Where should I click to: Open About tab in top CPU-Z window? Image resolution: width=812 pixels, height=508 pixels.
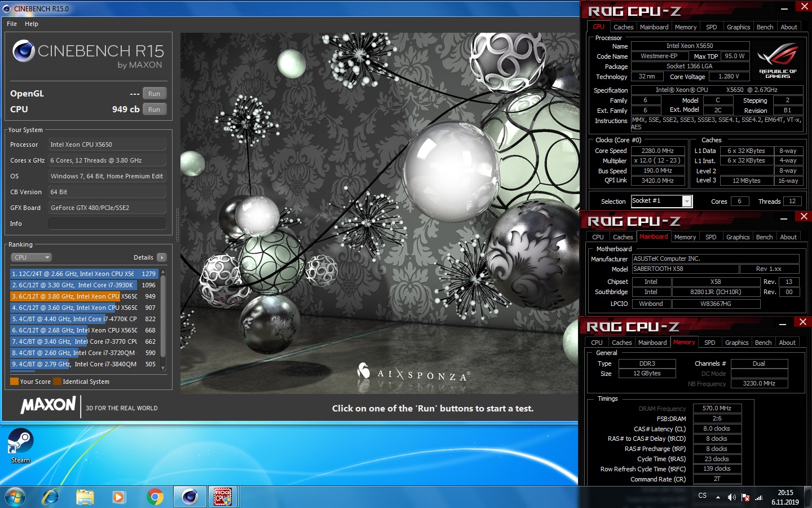[789, 27]
